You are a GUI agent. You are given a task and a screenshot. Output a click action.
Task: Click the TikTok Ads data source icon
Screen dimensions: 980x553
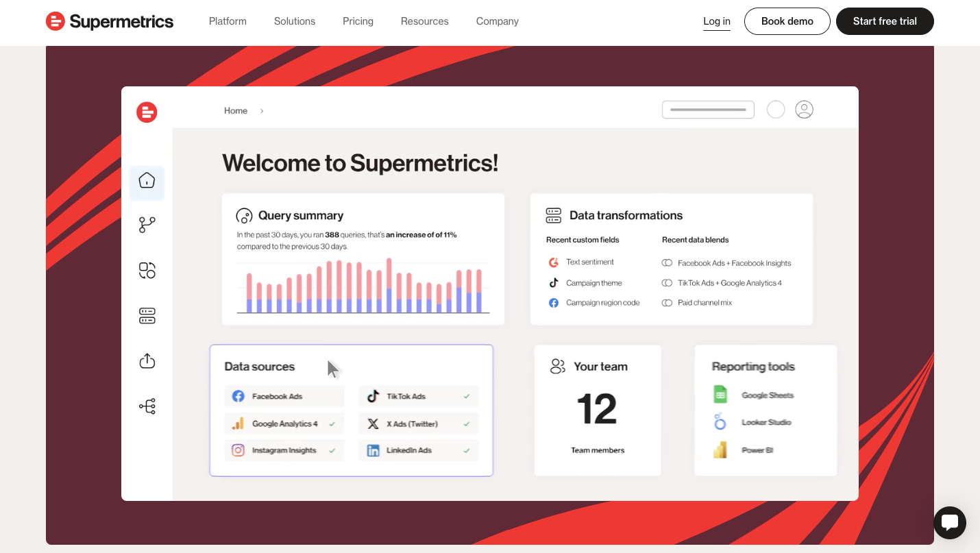click(x=373, y=396)
